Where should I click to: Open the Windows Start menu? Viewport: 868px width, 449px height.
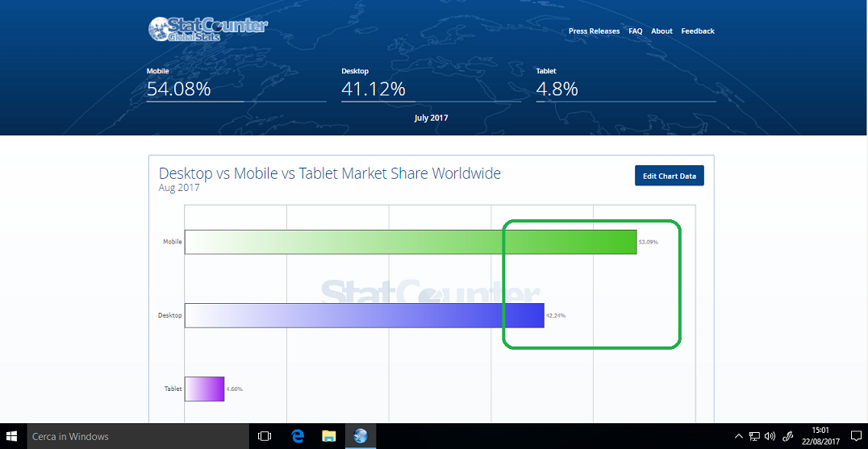point(13,436)
